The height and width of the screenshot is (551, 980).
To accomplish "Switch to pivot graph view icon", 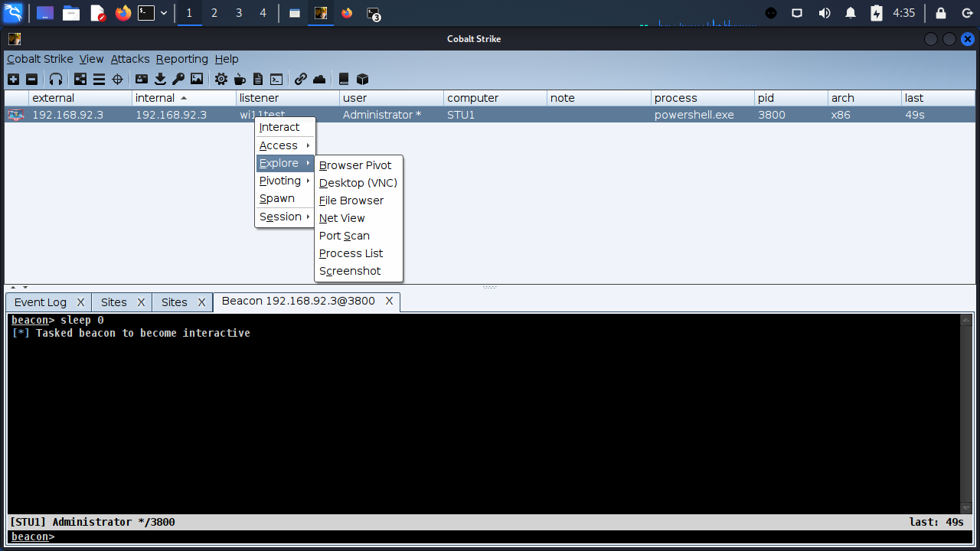I will [80, 79].
